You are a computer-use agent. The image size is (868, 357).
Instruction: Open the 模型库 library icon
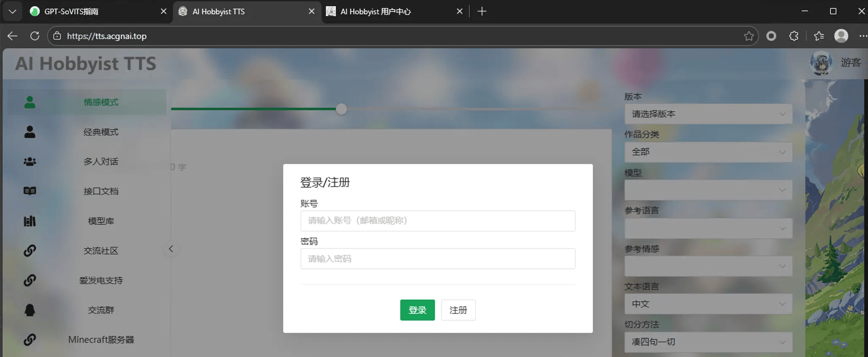pos(30,221)
